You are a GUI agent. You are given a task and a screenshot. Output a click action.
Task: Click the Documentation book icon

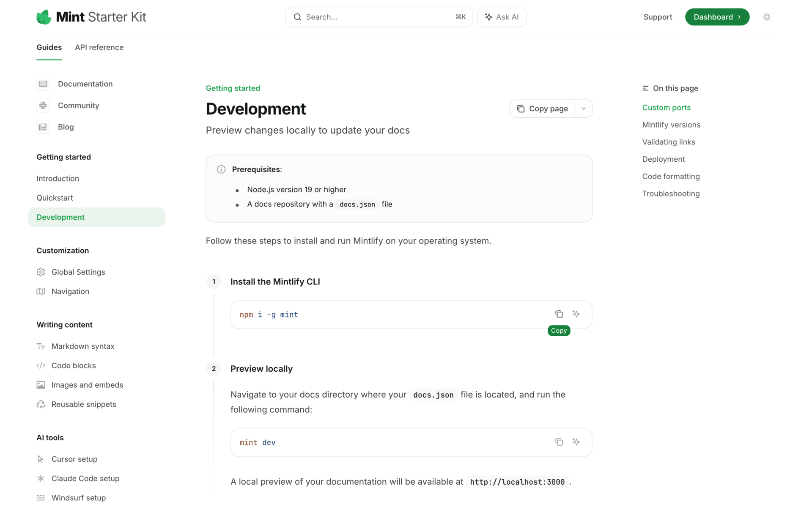click(43, 84)
